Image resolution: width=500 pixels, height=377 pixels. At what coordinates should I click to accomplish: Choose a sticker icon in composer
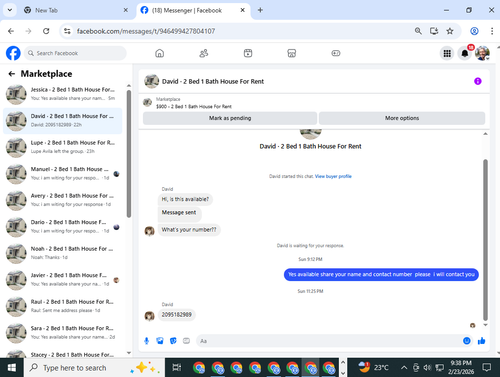click(x=173, y=341)
